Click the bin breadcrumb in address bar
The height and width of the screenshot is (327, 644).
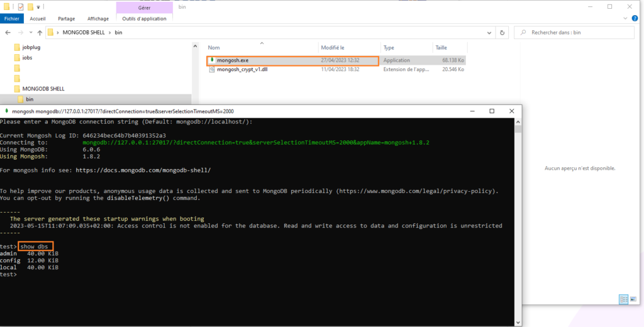(118, 33)
